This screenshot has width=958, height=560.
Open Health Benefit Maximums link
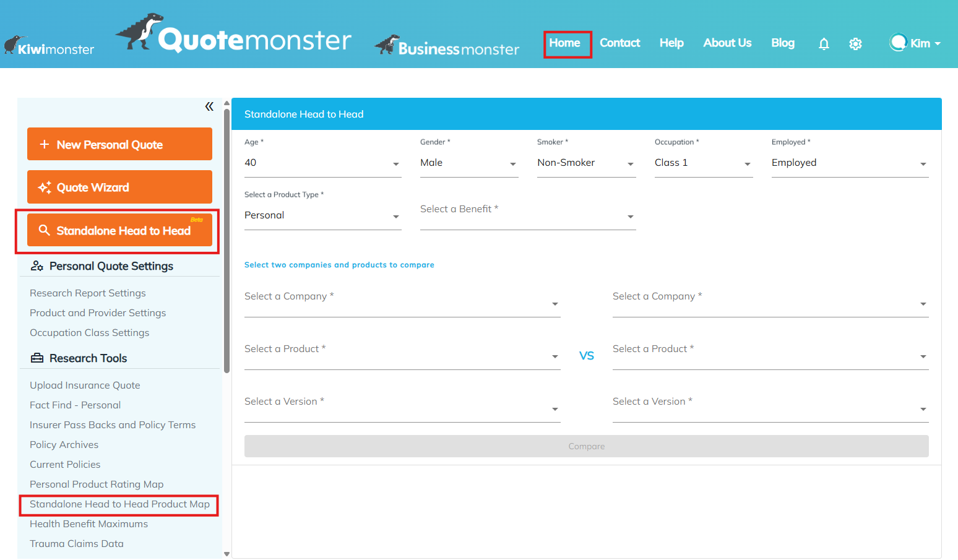coord(89,524)
